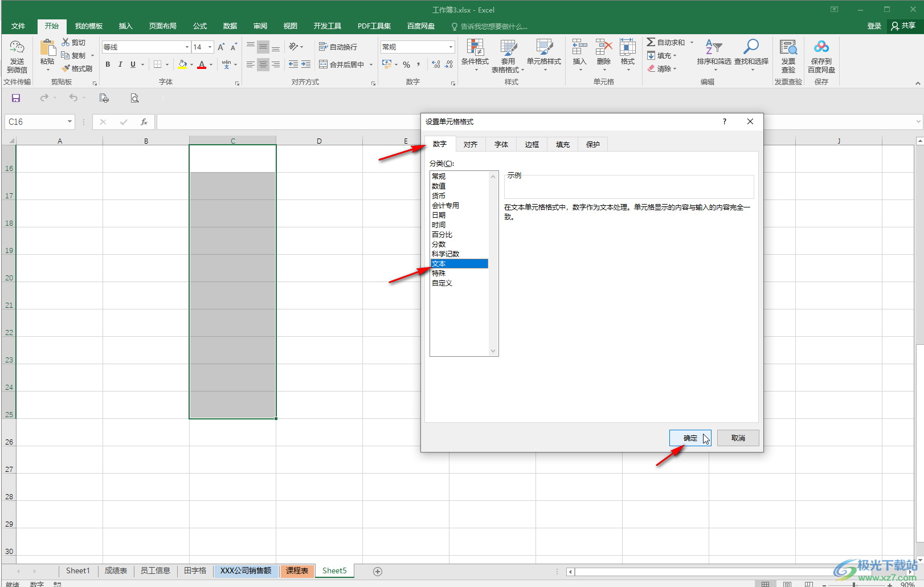Click the 自动求和 AutoSum icon
Viewport: 924px width, 587px height.
point(651,42)
